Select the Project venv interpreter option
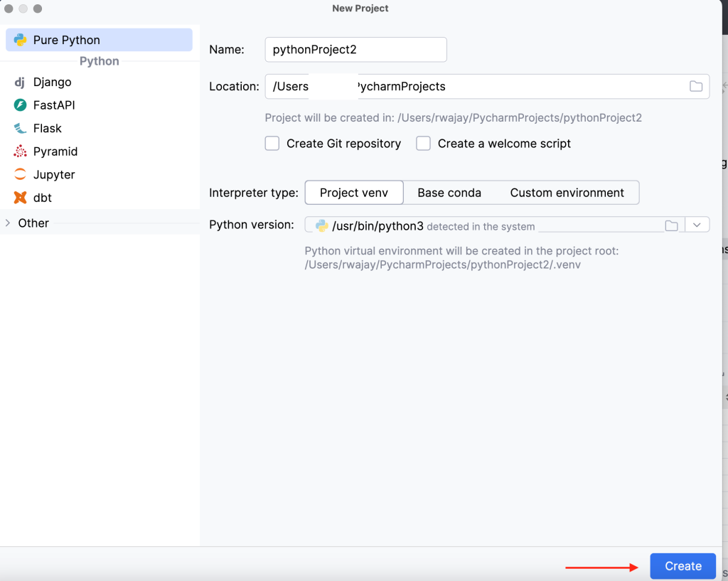Viewport: 728px width, 581px height. coord(353,192)
